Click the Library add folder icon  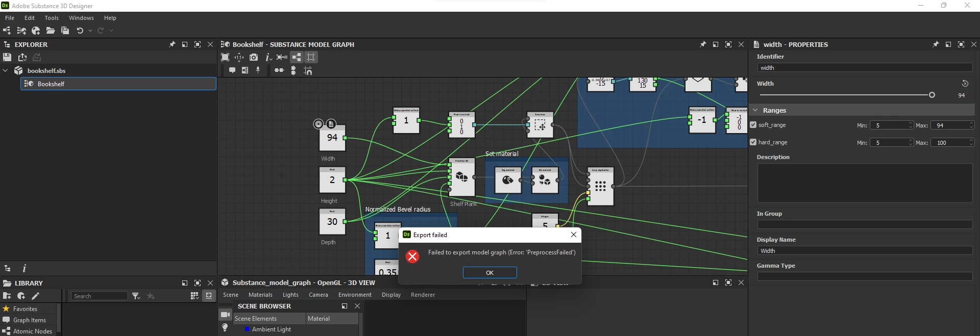[x=7, y=296]
